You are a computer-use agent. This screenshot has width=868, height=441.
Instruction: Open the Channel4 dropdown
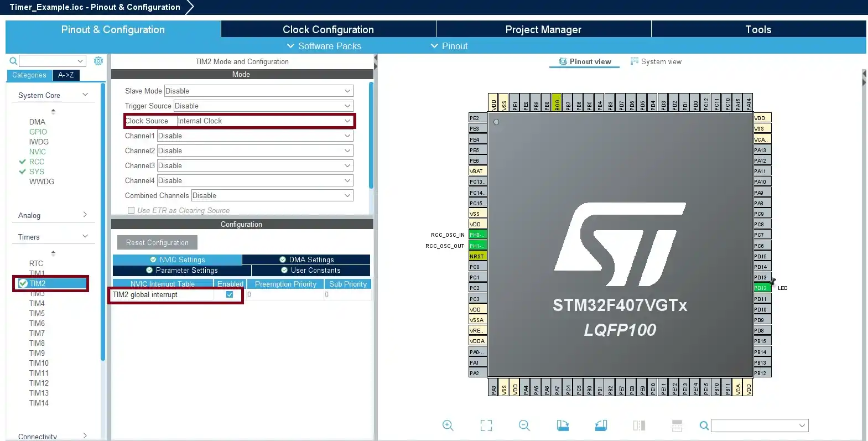[255, 180]
